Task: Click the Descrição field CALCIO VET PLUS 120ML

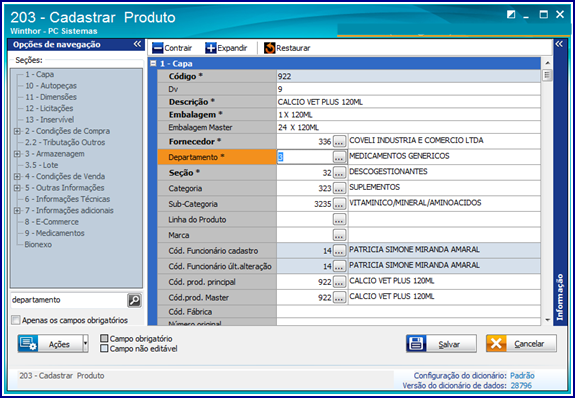Action: pos(408,102)
